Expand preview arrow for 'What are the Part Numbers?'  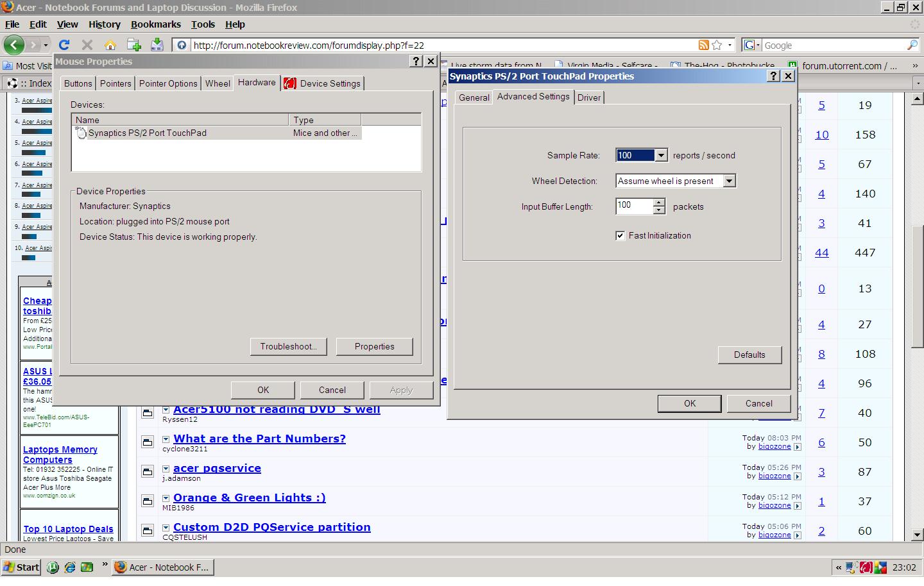166,439
